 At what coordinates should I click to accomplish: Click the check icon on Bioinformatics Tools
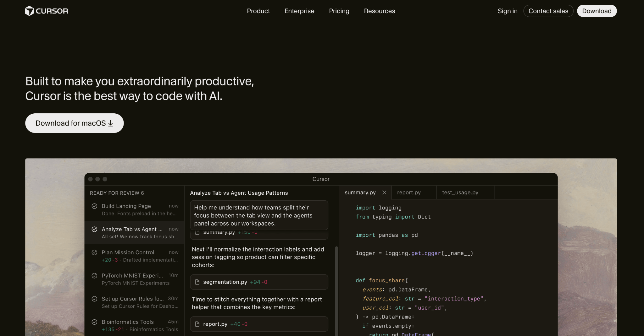[x=95, y=322]
